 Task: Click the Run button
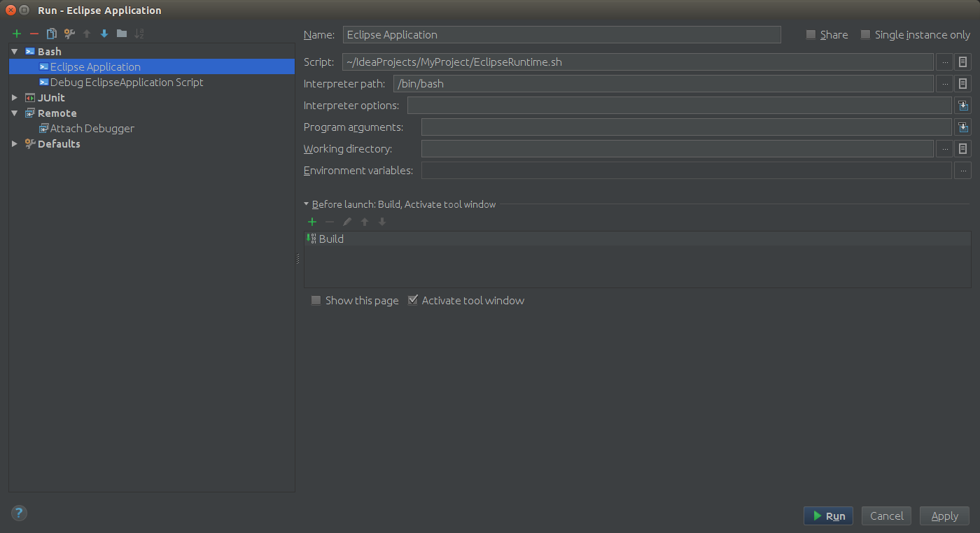(828, 516)
